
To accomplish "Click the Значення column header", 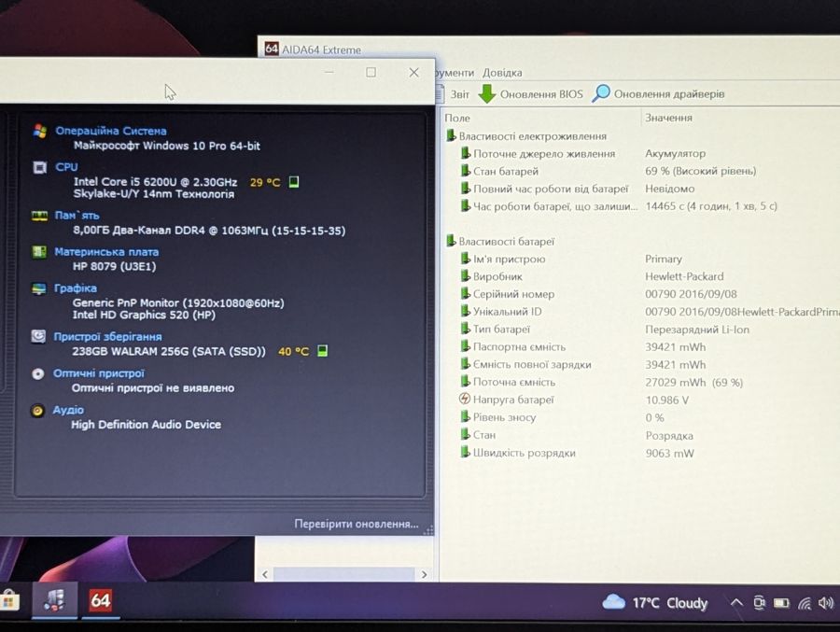I will coord(668,118).
